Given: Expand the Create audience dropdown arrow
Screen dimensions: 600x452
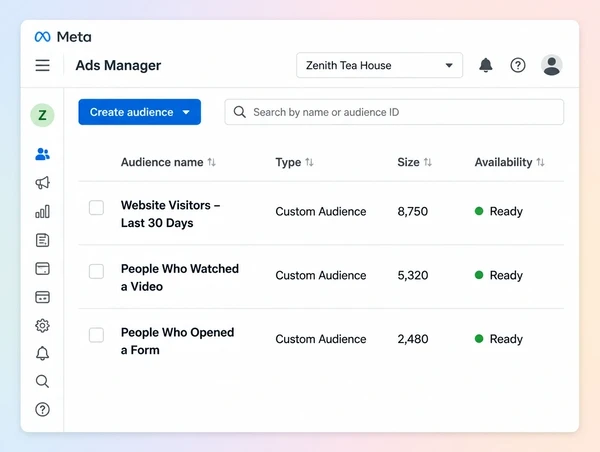Looking at the screenshot, I should point(186,112).
